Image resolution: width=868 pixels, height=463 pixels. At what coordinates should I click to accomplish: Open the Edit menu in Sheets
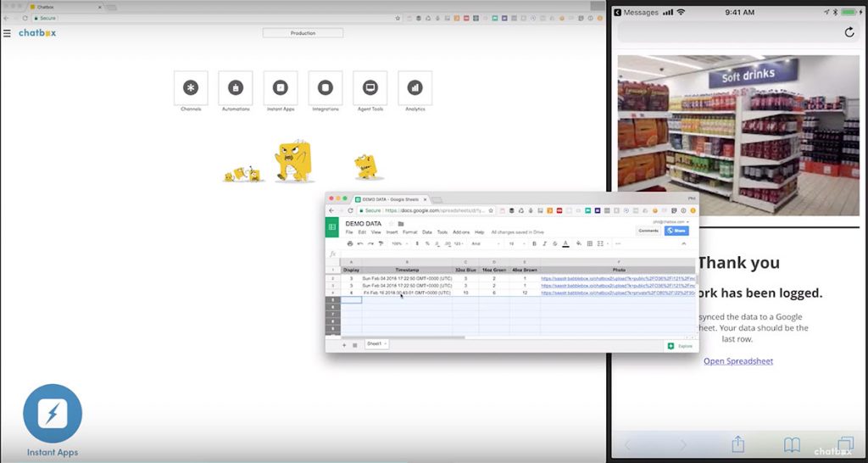(362, 232)
